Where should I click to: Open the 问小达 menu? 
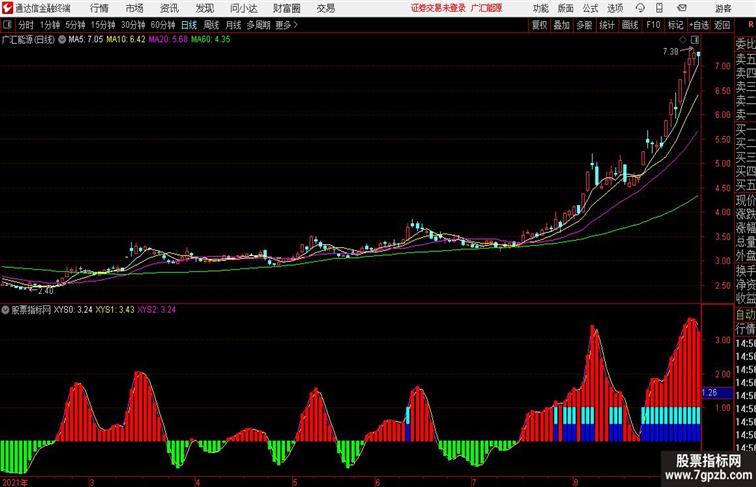243,8
